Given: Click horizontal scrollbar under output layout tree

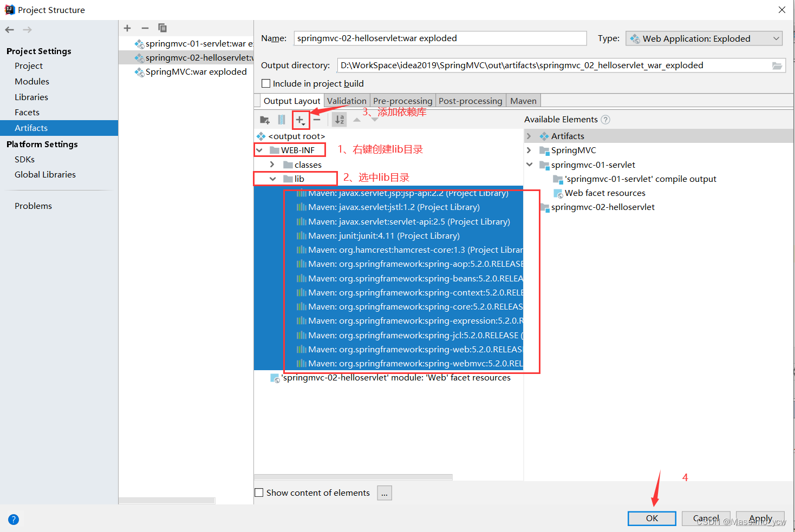Looking at the screenshot, I should point(353,477).
